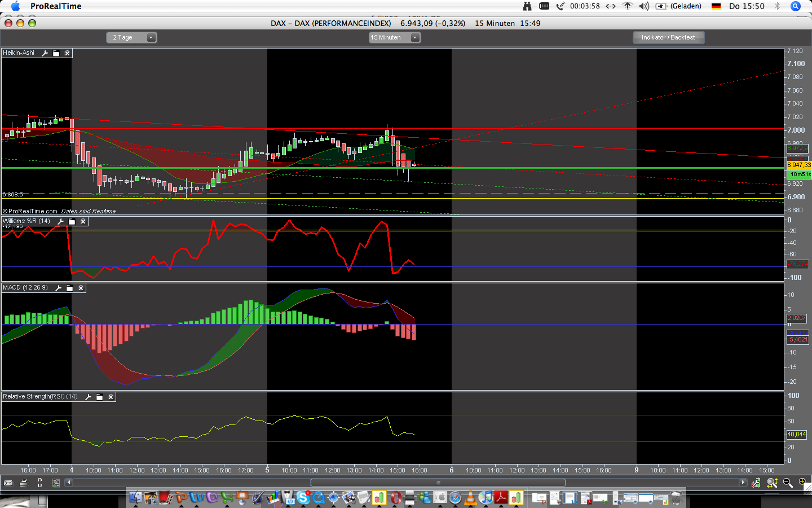Click the 6.898,5 support level label
812x508 pixels.
12,195
